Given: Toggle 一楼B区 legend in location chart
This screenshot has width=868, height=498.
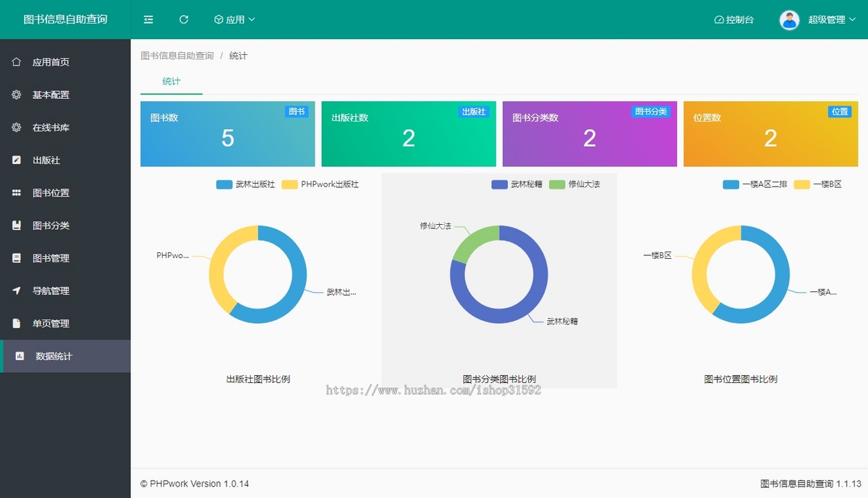Looking at the screenshot, I should click(x=818, y=184).
